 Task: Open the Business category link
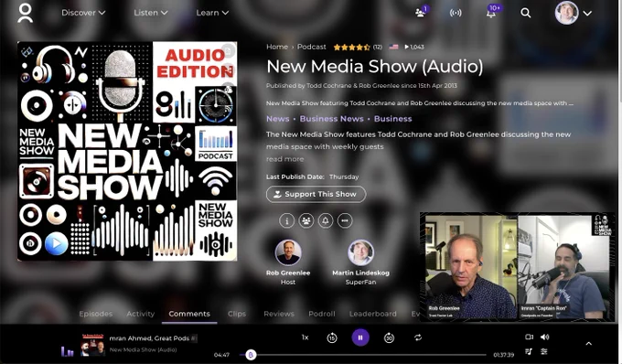(x=392, y=119)
